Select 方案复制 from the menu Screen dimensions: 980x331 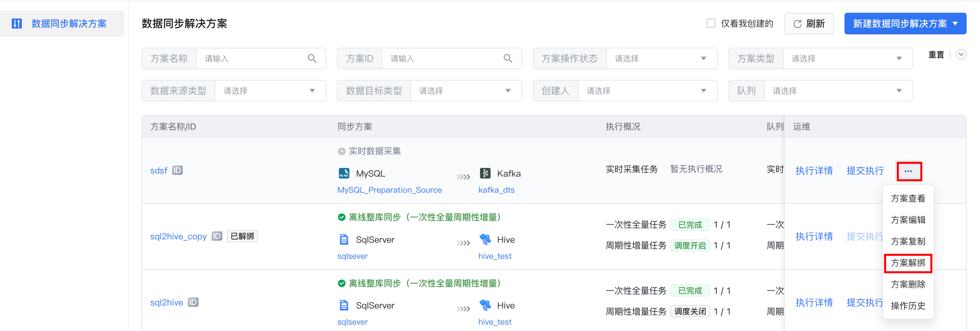point(908,241)
